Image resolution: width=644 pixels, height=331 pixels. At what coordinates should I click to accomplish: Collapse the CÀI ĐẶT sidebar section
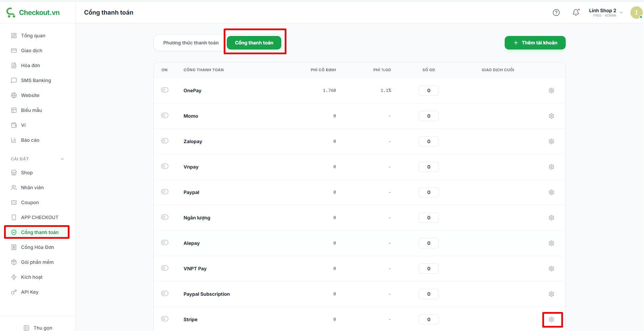[x=62, y=159]
